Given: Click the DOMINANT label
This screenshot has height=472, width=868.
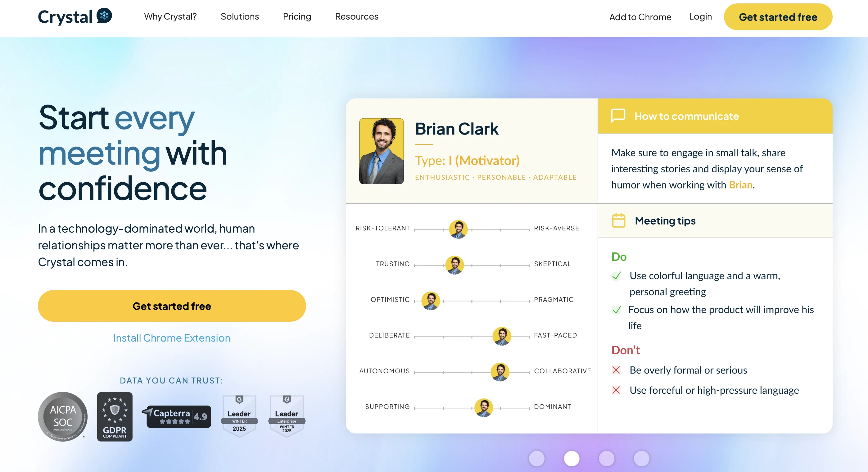Looking at the screenshot, I should [x=552, y=406].
